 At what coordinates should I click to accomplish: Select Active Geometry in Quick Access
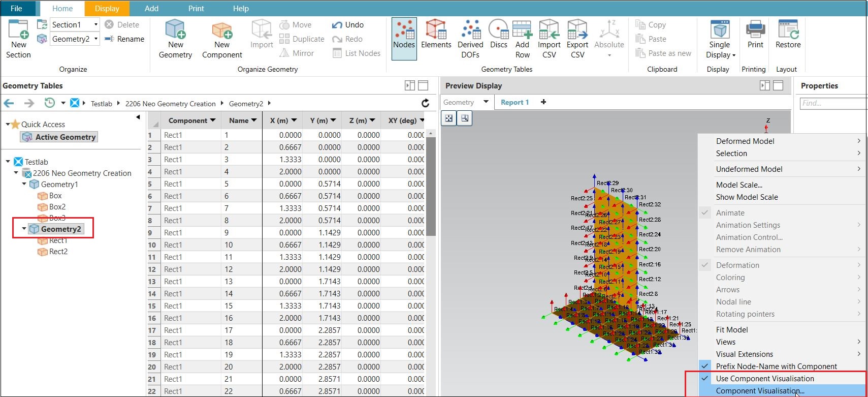59,137
